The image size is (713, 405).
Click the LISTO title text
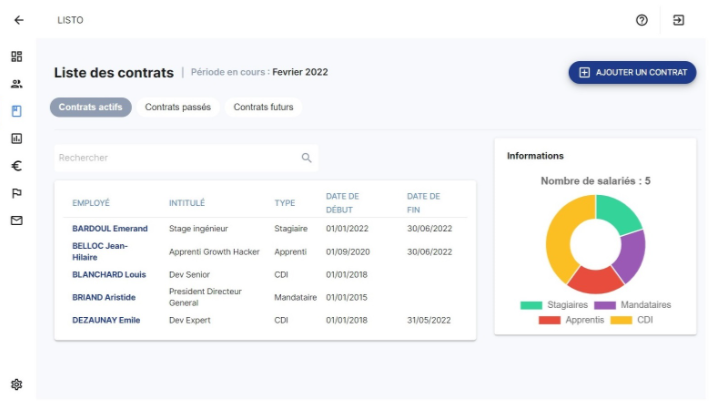coord(70,20)
